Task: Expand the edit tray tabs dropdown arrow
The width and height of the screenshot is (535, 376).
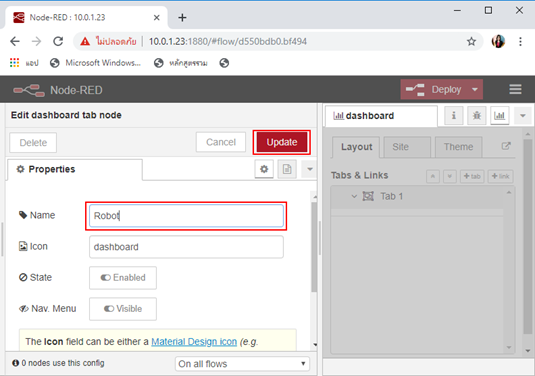Action: [x=309, y=169]
